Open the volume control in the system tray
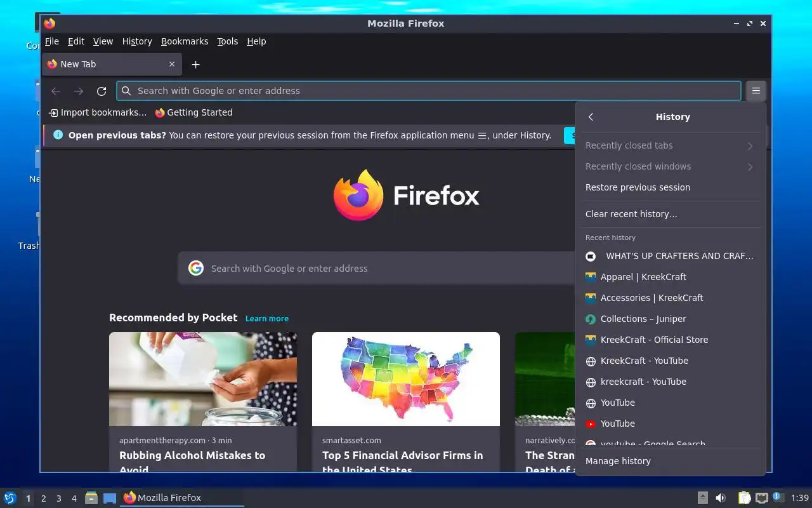812x508 pixels. (721, 498)
